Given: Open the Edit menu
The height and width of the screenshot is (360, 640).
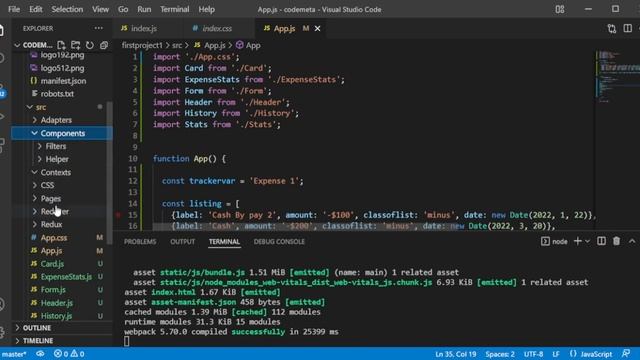Looking at the screenshot, I should tap(36, 9).
